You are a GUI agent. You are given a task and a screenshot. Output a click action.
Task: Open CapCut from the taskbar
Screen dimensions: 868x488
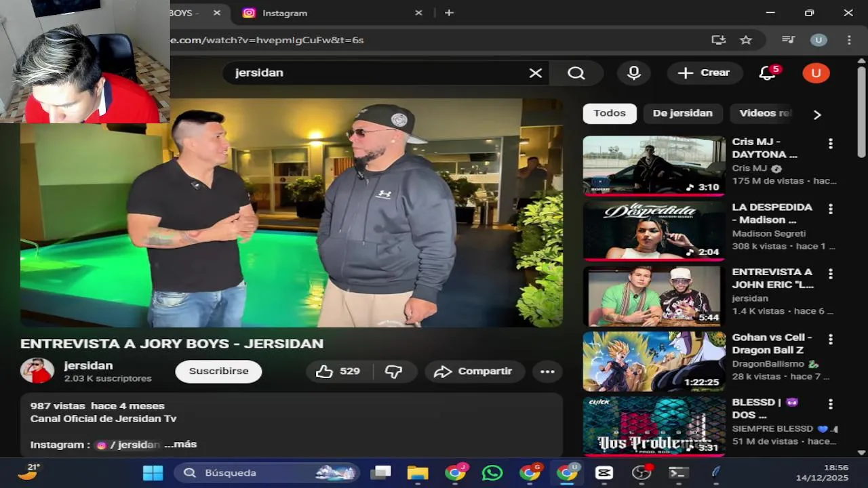click(x=604, y=472)
